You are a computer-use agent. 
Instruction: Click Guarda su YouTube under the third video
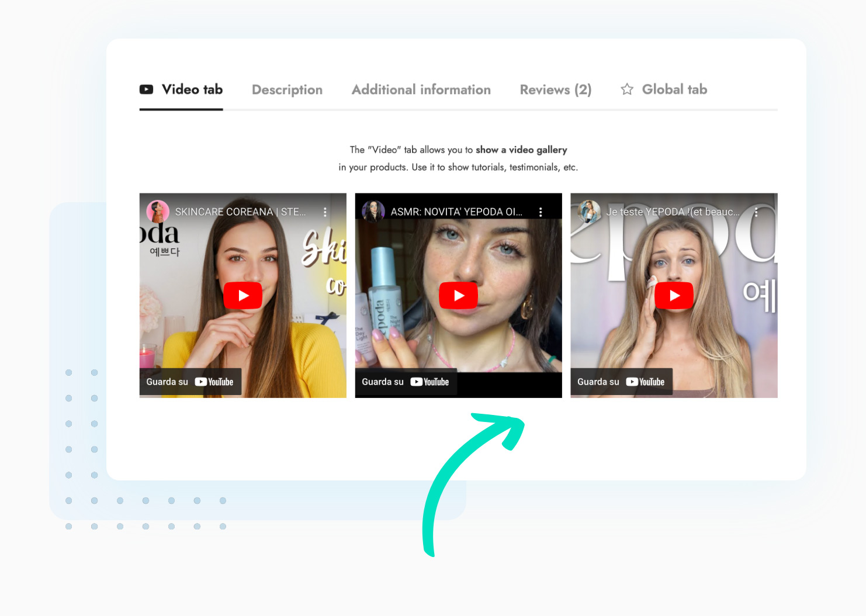[x=622, y=381]
